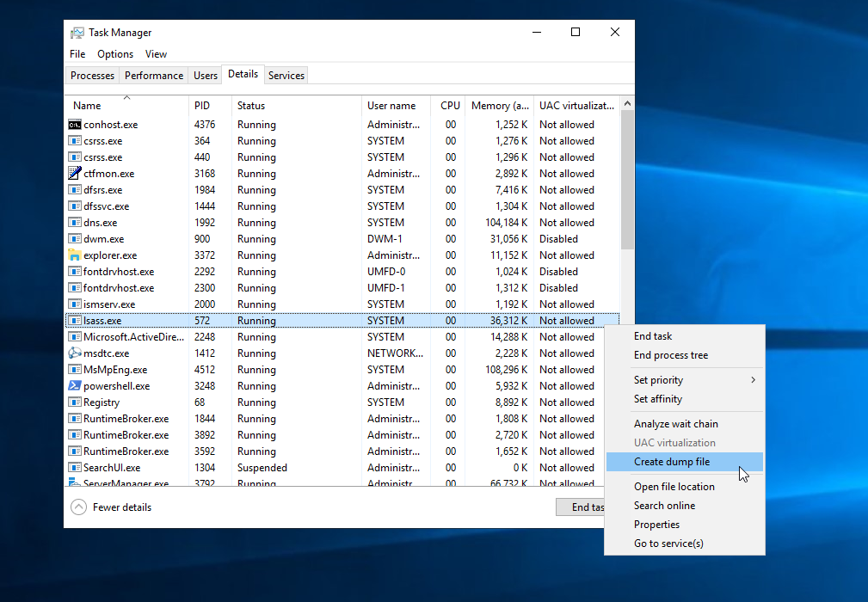Screen dimensions: 868x602
Task: Click the MsMpEng.exe process icon
Action: (x=75, y=370)
